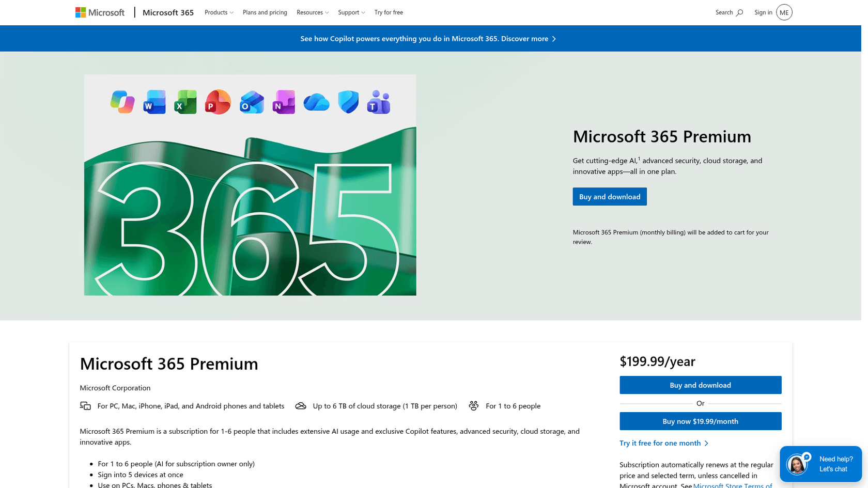Viewport: 868px width, 488px height.
Task: Click the chat agent avatar
Action: (x=797, y=464)
